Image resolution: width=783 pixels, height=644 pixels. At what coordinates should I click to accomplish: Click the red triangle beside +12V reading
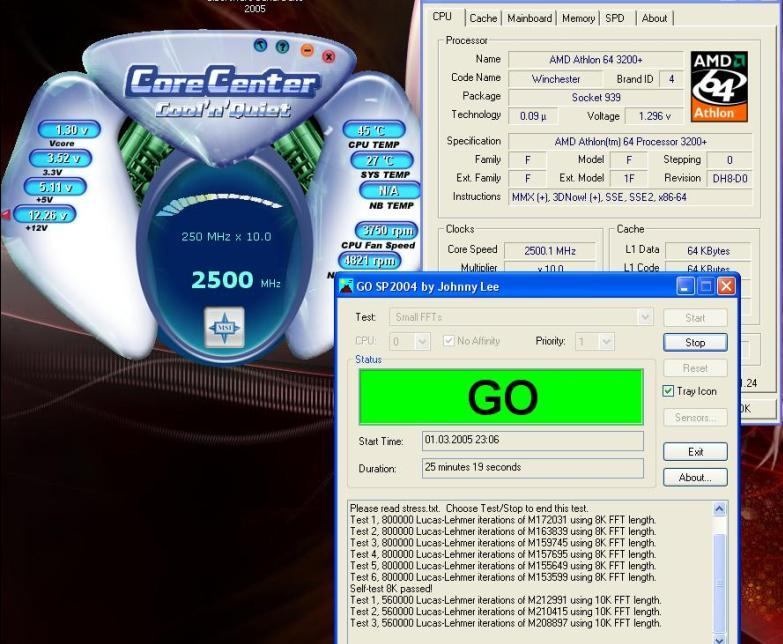pos(5,215)
